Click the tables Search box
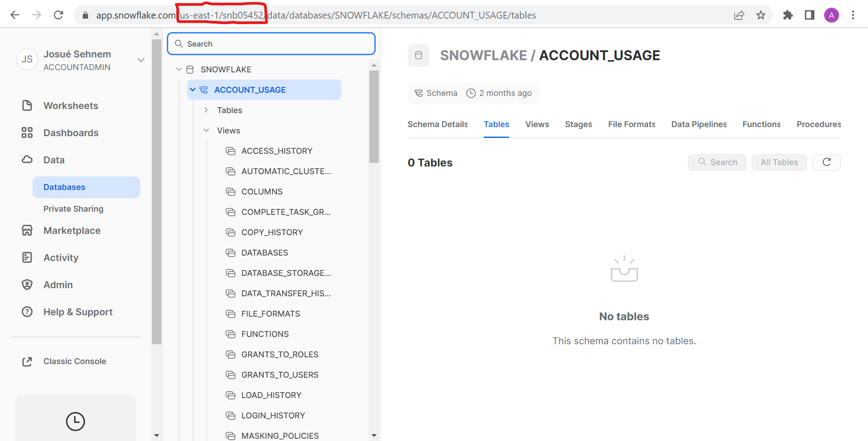 pos(717,162)
